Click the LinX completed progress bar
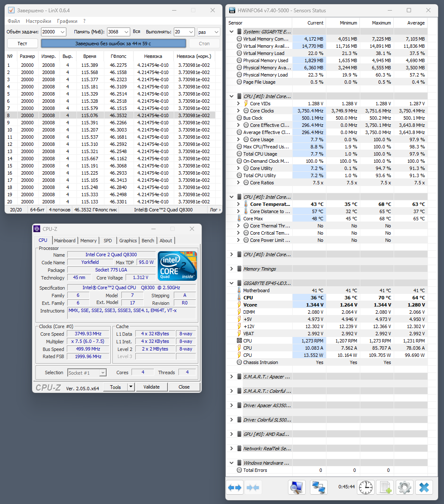444x504 pixels. [x=113, y=44]
